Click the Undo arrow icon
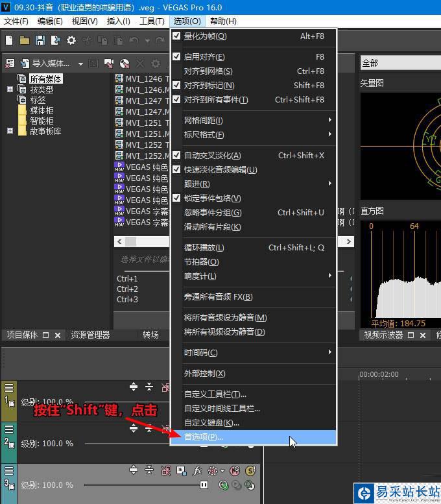This screenshot has height=504, width=441. click(134, 40)
